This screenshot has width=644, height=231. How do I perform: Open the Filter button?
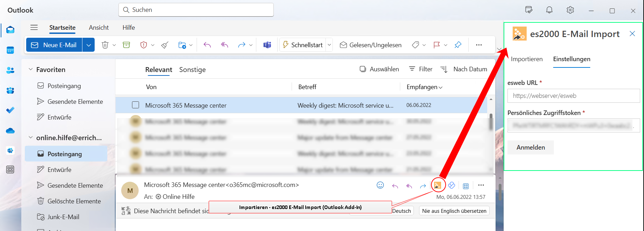coord(420,69)
